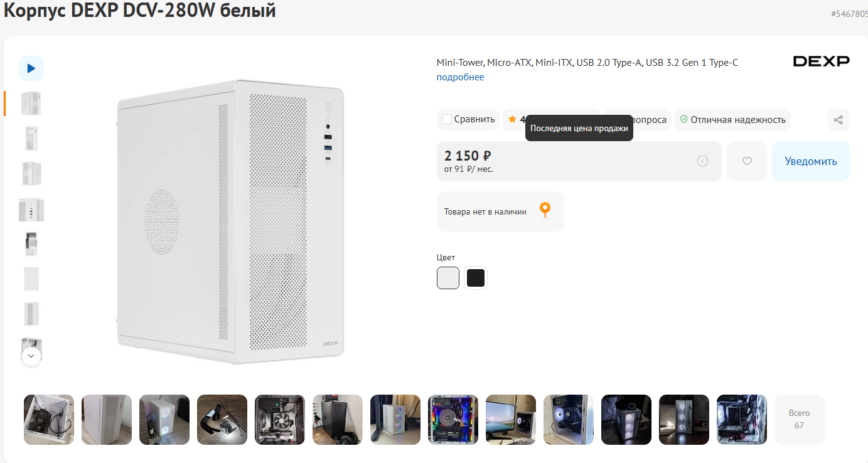Open customer photo with rainbow RGB fans
Viewport: 868px width, 463px height.
point(453,420)
